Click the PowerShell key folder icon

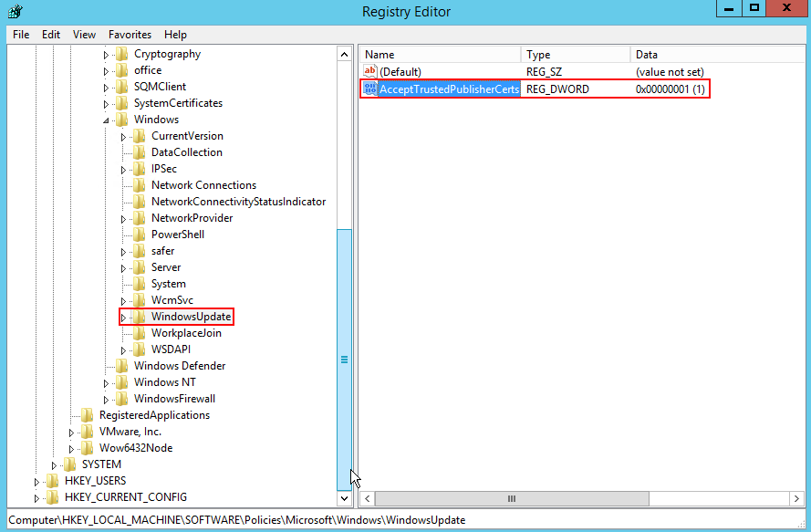139,235
